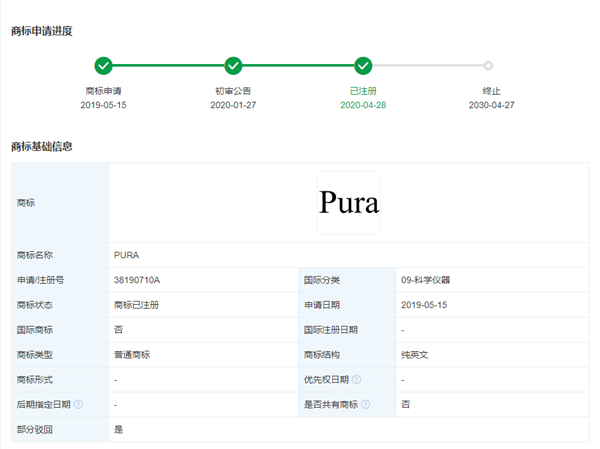Click the green checkmark above 初审公告
Screen dimensions: 600x449
pos(233,66)
